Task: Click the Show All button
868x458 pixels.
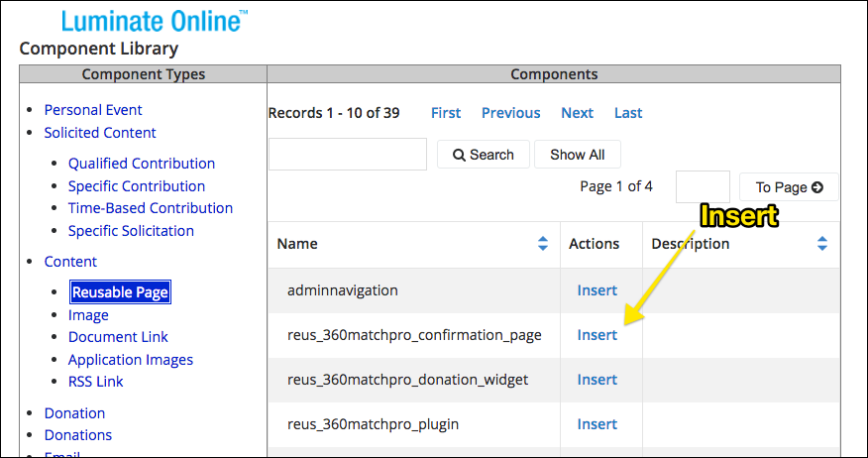Action: click(x=577, y=155)
